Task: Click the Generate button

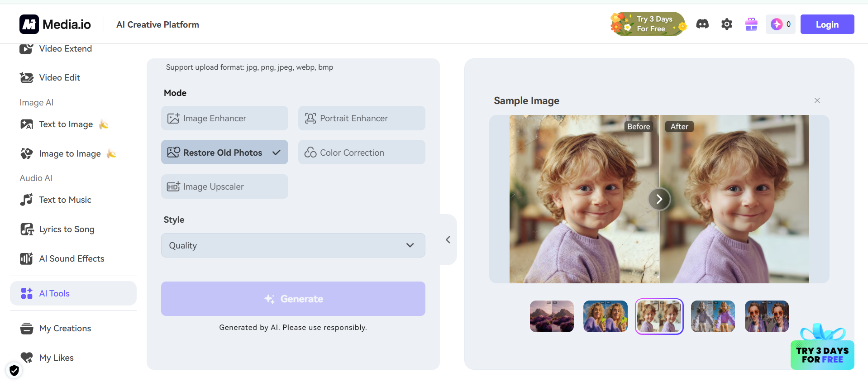Action: [x=293, y=299]
